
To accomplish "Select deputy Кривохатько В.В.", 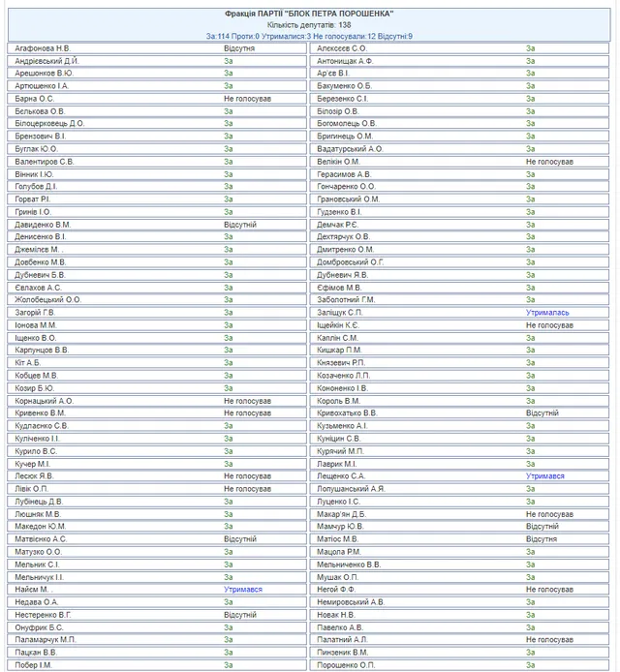I will [347, 413].
